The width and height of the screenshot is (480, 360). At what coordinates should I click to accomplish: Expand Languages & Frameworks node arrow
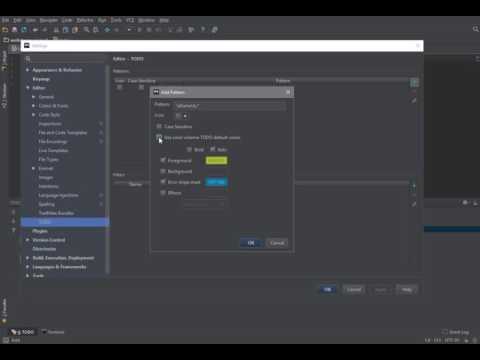(28, 267)
